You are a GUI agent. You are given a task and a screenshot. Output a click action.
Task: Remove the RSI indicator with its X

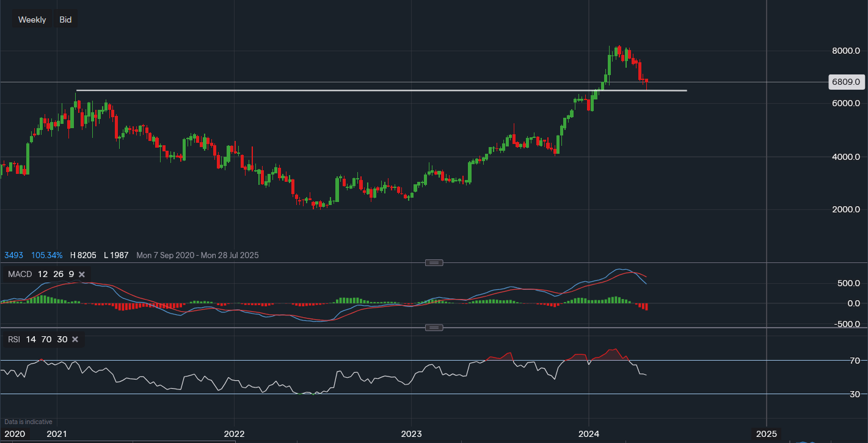(75, 340)
